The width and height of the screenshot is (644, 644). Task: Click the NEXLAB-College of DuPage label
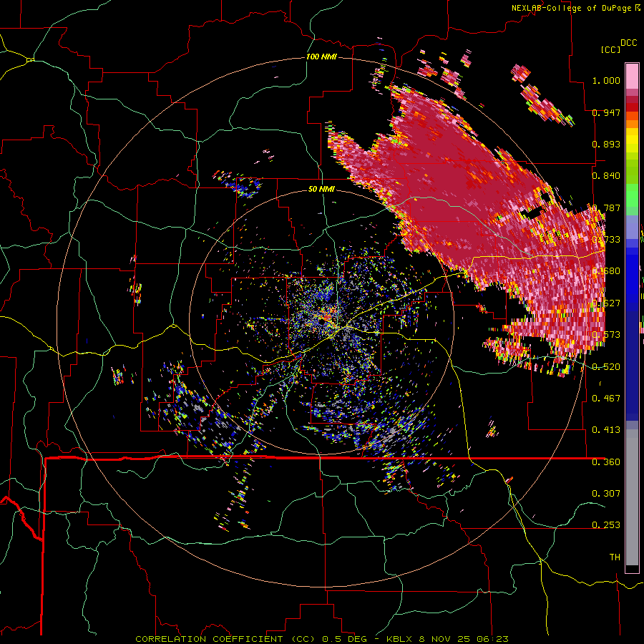572,8
